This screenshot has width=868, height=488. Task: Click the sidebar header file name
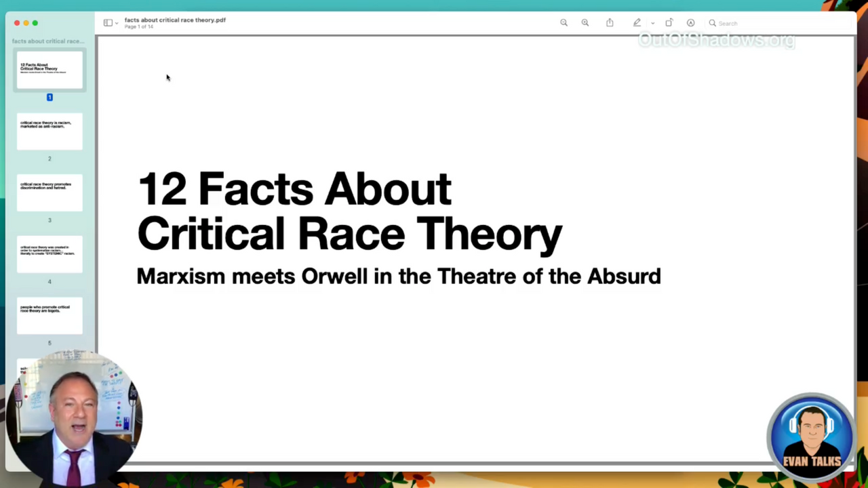[48, 41]
